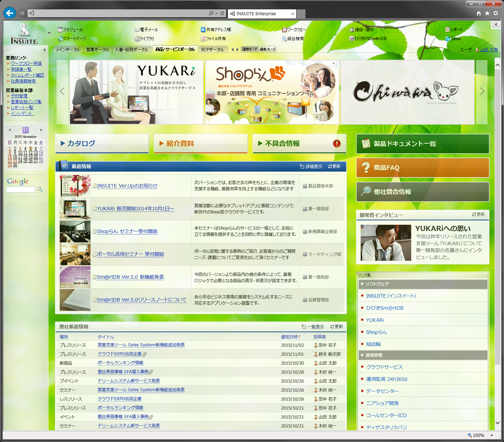
Task: Switch 新着情報 to 詳細表示
Action: point(311,166)
